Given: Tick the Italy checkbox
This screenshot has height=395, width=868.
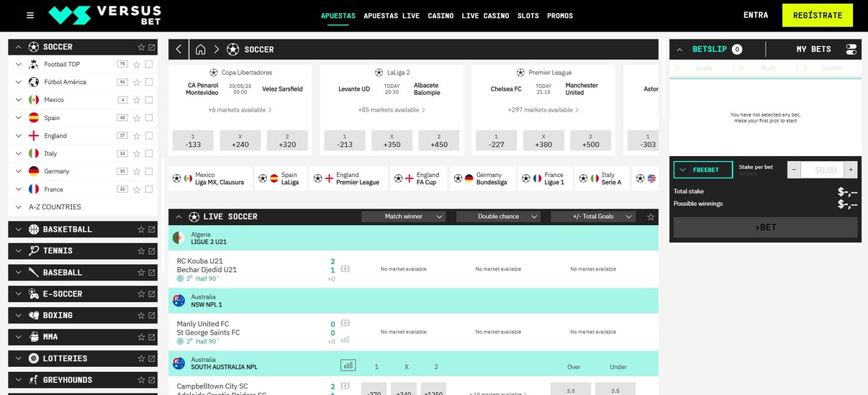Looking at the screenshot, I should tap(149, 153).
